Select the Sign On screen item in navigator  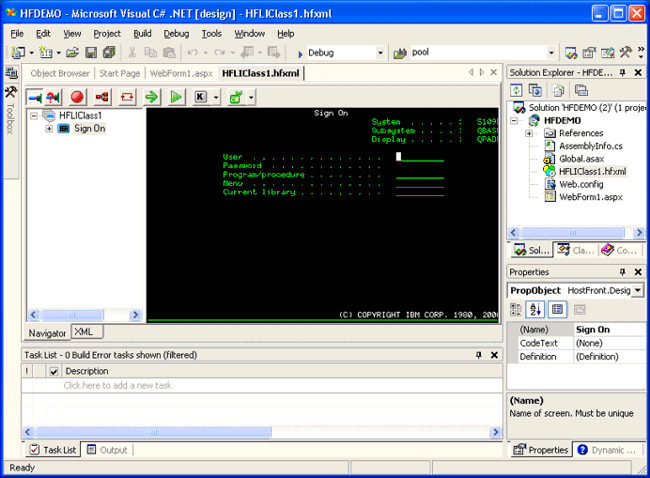pyautogui.click(x=90, y=129)
